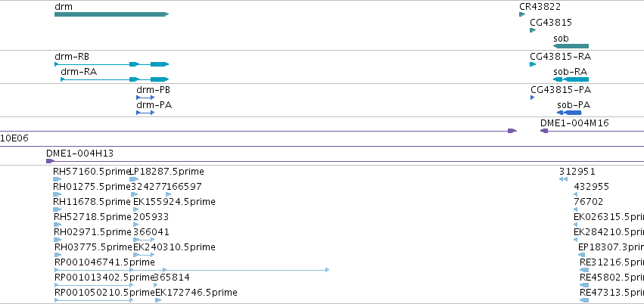The image size is (644, 304).
Task: Select the RH57160.5prime EST feature
Action: pyautogui.click(x=57, y=179)
